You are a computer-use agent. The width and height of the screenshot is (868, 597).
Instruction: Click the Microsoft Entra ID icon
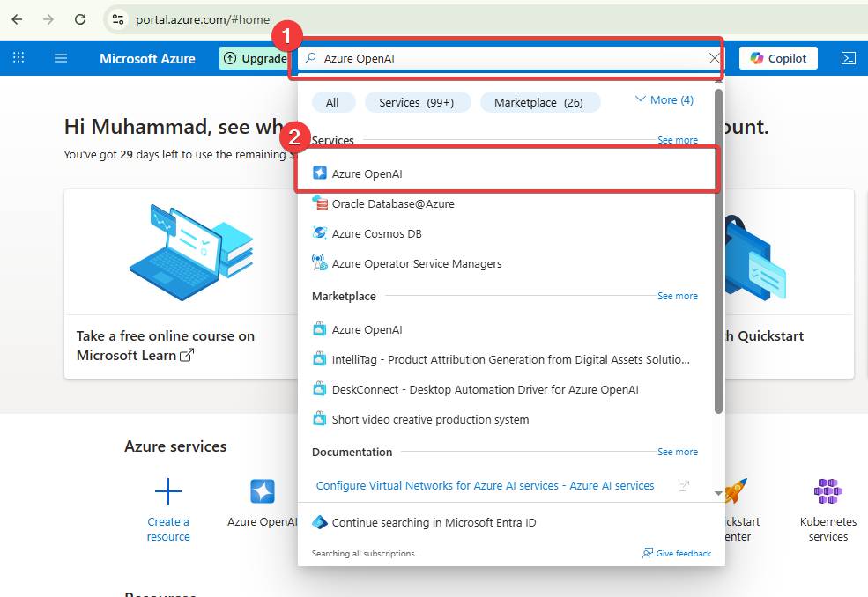(319, 522)
